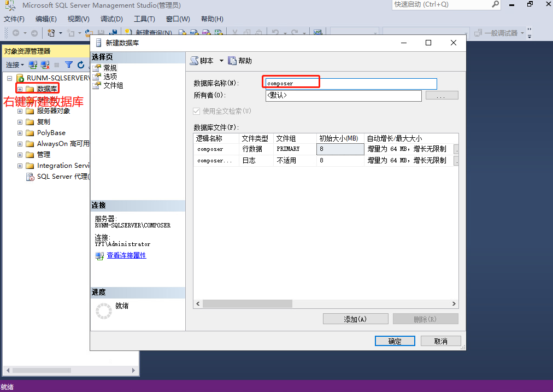
Task: Click the Undo toolbar icon
Action: click(x=275, y=33)
